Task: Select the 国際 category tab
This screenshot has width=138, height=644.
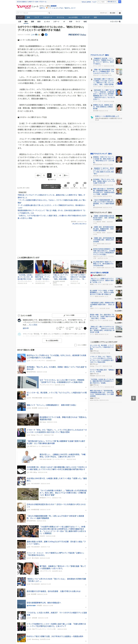Action: click(33, 21)
